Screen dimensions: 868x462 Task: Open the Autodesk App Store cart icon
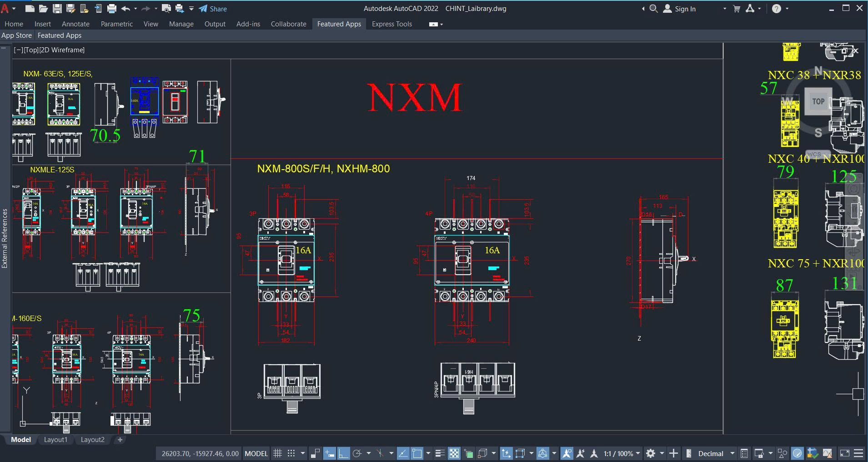(737, 9)
